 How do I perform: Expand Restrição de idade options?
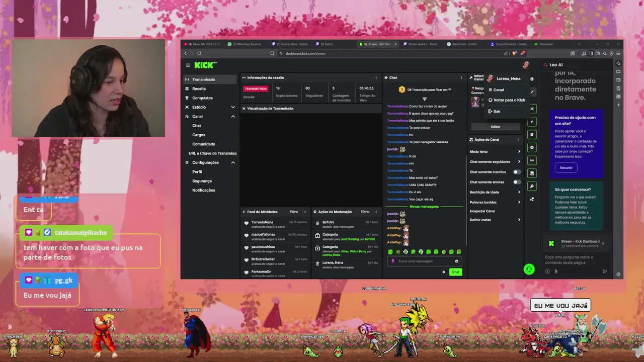[x=519, y=192]
